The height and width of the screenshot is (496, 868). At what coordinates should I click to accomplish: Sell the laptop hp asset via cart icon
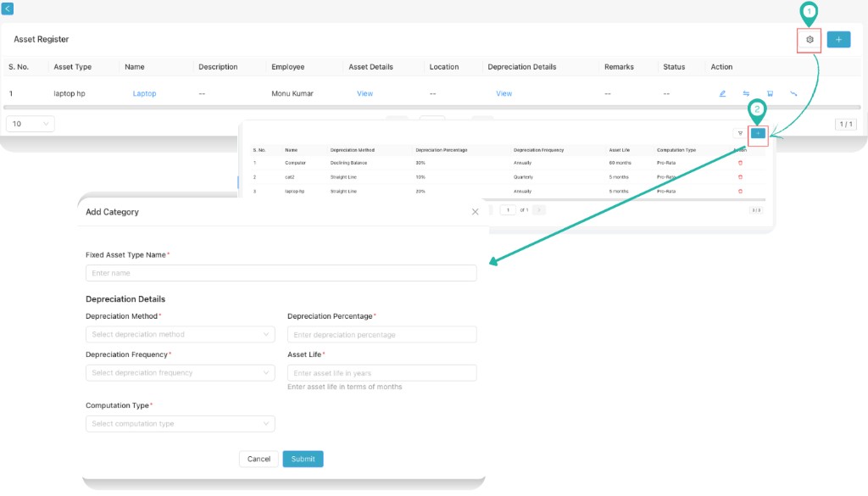(x=770, y=93)
